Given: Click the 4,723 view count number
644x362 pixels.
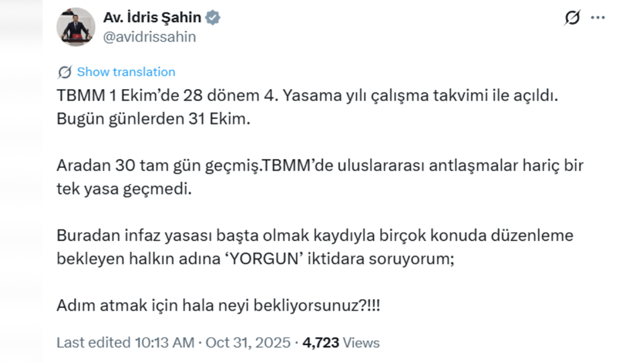Looking at the screenshot, I should pos(321,343).
